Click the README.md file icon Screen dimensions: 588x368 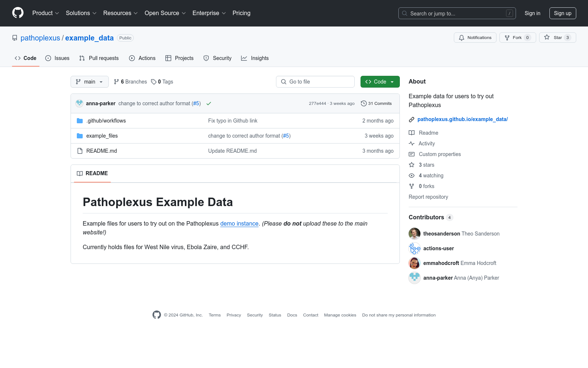(80, 151)
